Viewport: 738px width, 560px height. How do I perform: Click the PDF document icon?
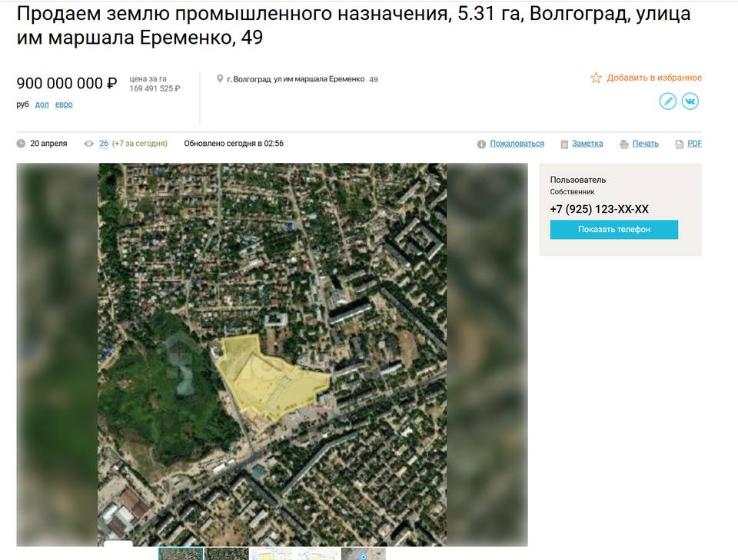click(x=679, y=144)
